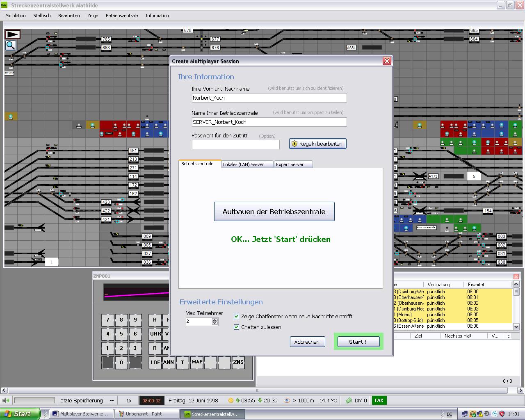The image size is (525, 420).
Task: Open the Betriebszentrale menu in the menu bar
Action: coord(122,16)
